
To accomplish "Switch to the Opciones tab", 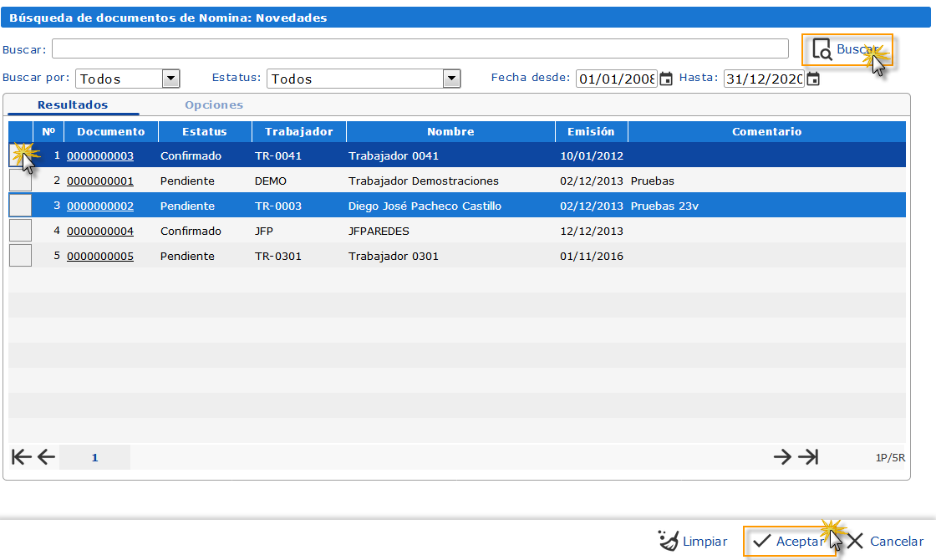I will [x=214, y=105].
